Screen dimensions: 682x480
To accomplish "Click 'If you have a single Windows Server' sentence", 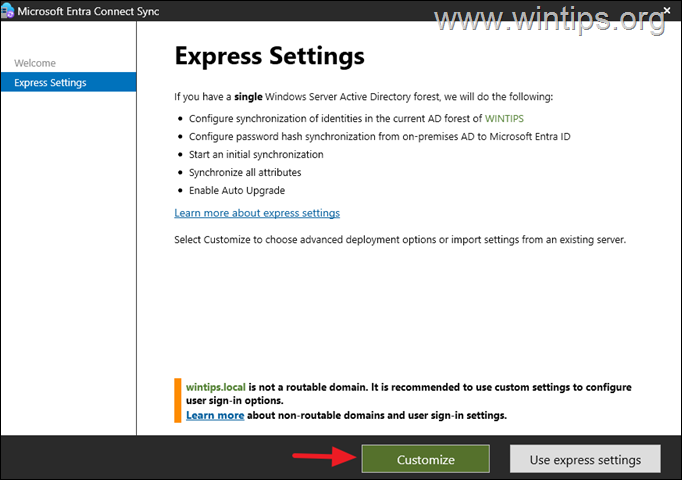I will point(364,97).
